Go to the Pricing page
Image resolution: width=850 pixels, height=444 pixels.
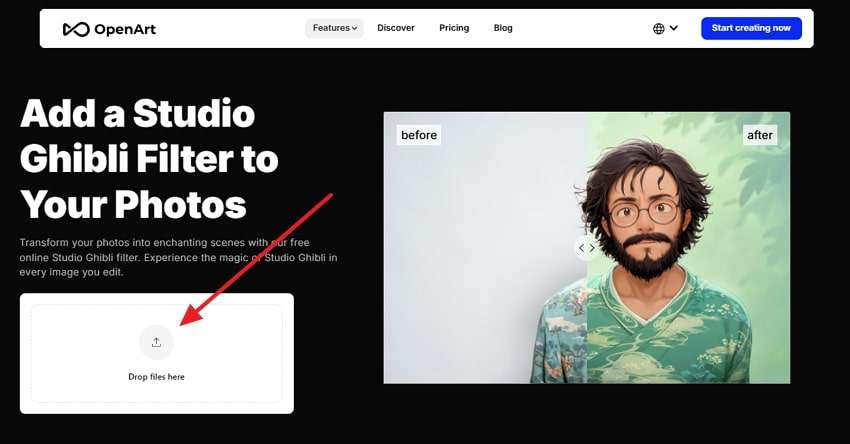tap(454, 28)
